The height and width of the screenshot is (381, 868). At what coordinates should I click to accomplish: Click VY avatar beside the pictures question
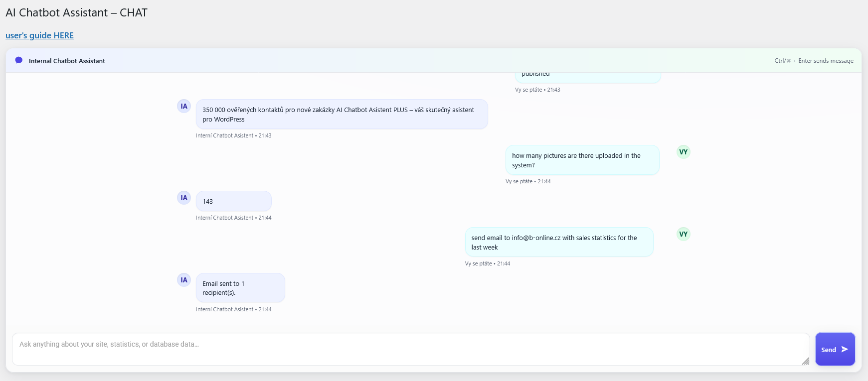click(x=683, y=152)
